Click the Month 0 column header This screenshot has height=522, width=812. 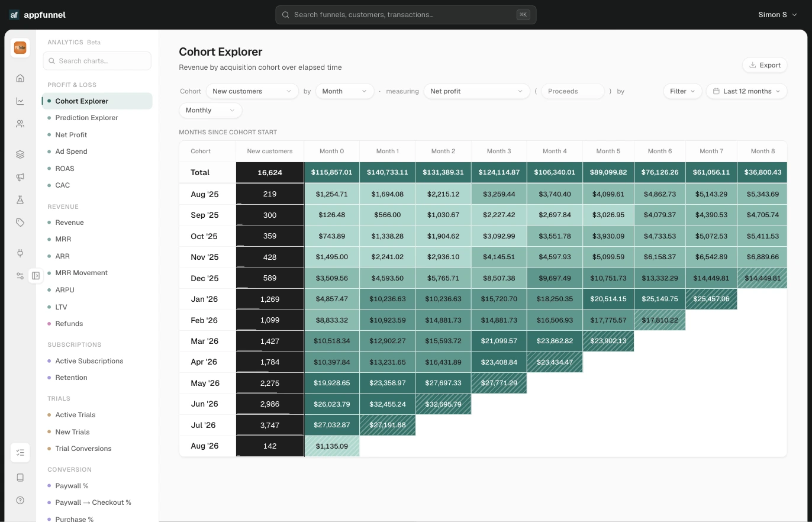point(331,152)
